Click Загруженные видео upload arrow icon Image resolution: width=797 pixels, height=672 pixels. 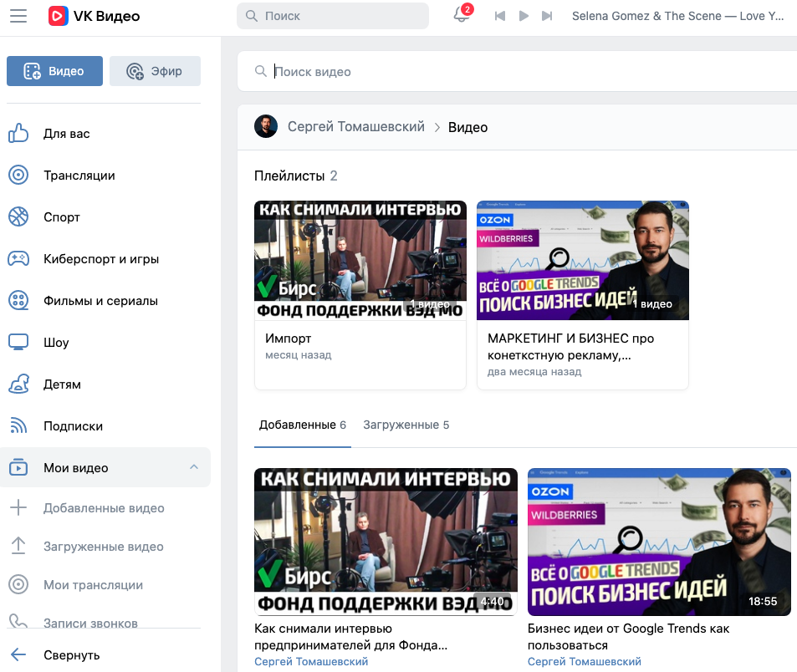click(18, 546)
